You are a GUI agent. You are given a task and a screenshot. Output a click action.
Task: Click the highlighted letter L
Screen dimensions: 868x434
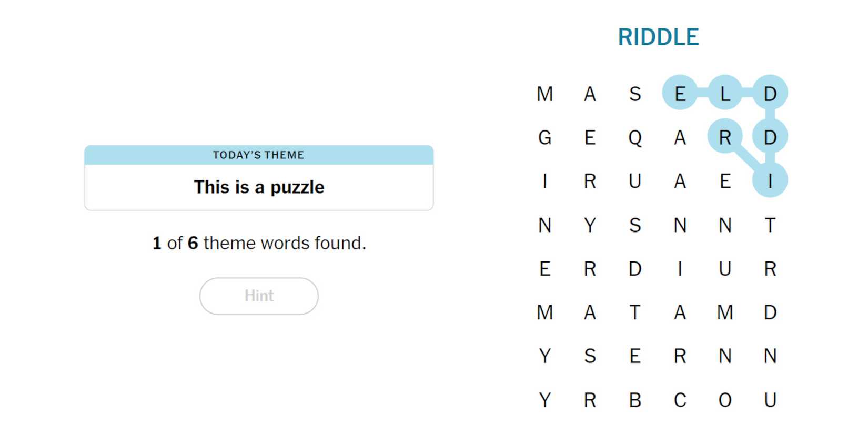tap(725, 94)
